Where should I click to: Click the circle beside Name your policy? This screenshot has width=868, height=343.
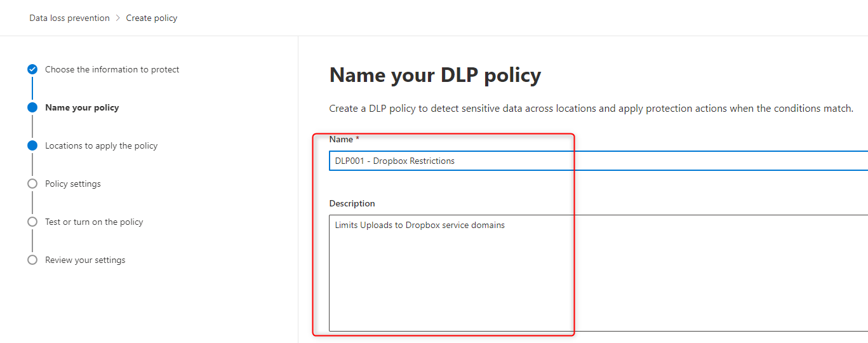32,107
